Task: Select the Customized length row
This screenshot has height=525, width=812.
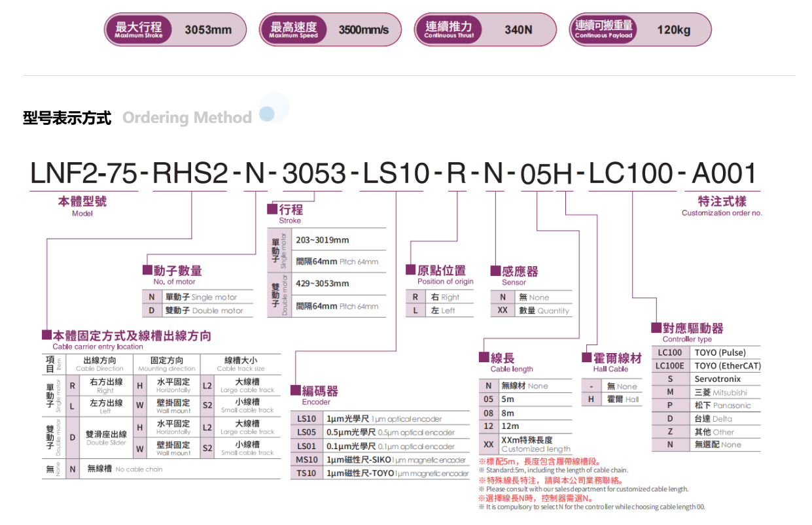Action: [x=526, y=444]
